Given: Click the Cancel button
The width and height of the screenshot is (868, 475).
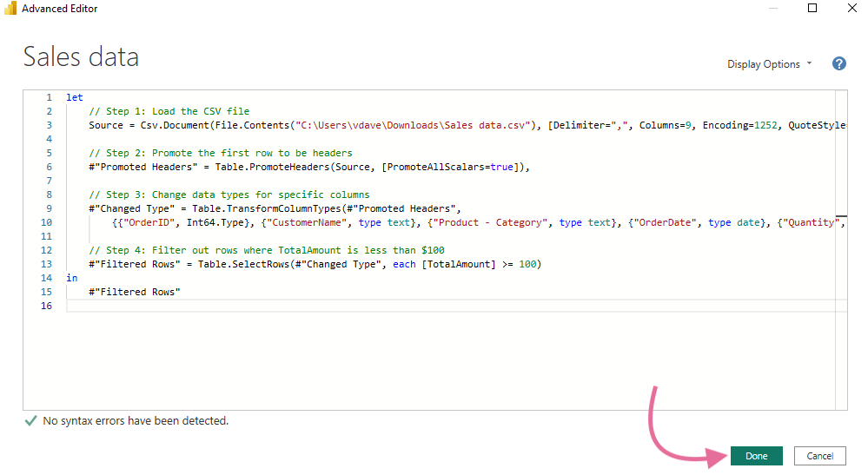Looking at the screenshot, I should point(819,456).
